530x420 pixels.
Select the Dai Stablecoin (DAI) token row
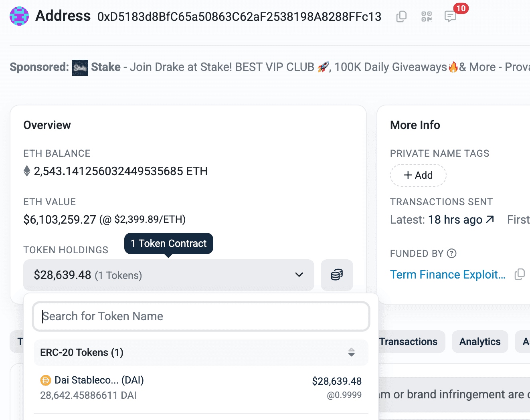pos(201,388)
